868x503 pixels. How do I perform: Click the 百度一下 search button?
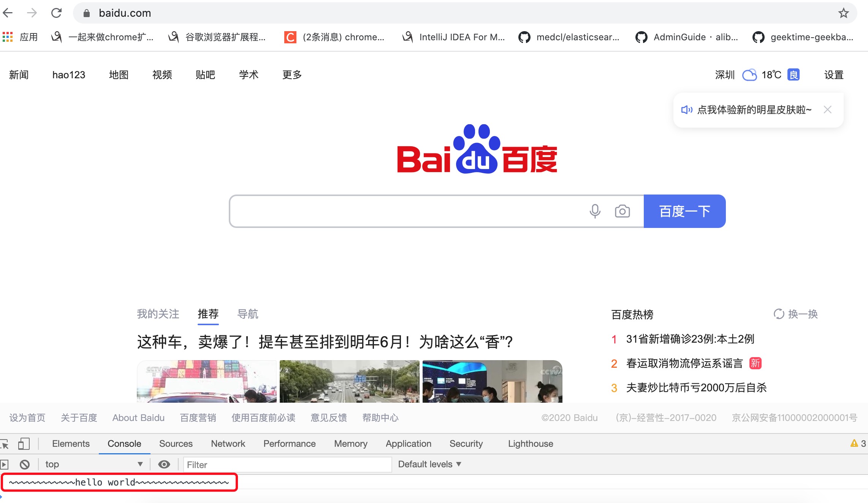pyautogui.click(x=685, y=211)
